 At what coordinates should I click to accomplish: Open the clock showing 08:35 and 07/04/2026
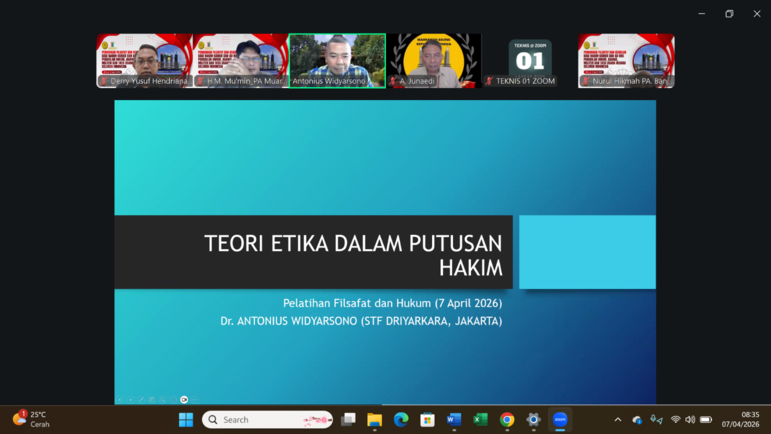pyautogui.click(x=741, y=419)
